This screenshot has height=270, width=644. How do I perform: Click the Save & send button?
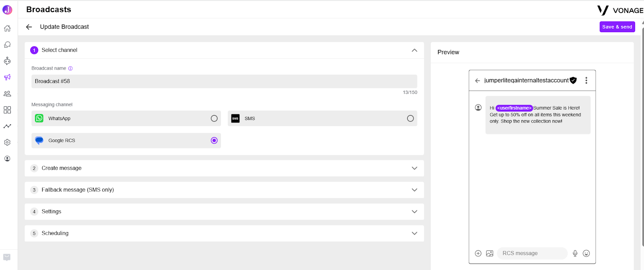617,27
